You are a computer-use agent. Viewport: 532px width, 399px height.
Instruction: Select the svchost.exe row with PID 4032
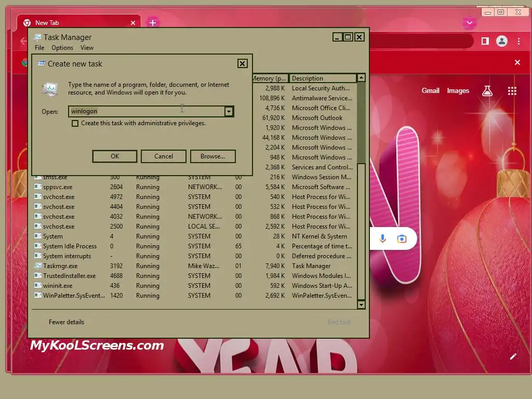pos(195,217)
